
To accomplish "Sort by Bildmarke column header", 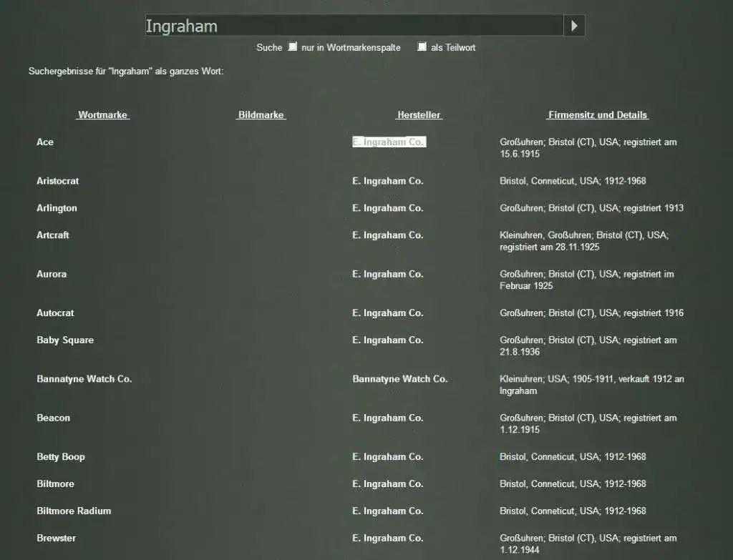I will [261, 115].
